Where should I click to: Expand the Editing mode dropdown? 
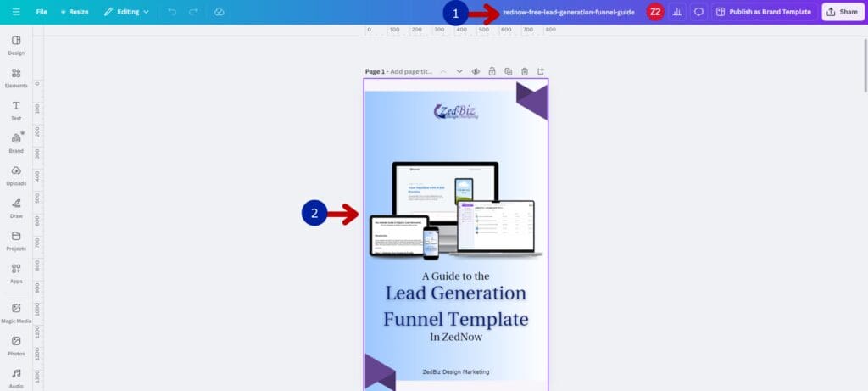point(126,12)
